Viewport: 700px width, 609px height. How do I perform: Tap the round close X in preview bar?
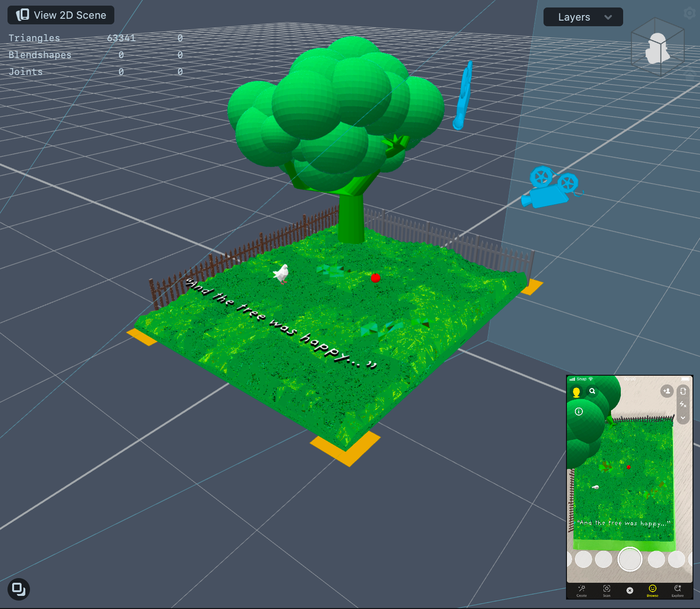pyautogui.click(x=630, y=591)
